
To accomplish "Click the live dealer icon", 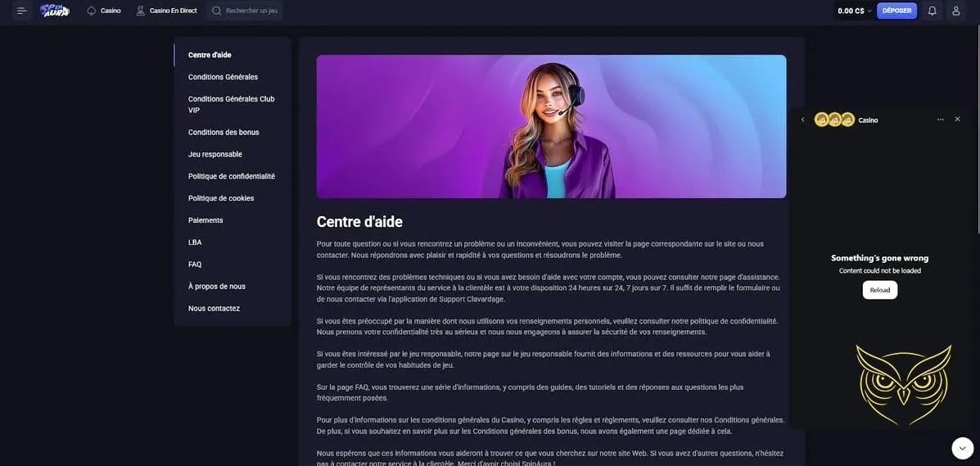I will coord(140,11).
